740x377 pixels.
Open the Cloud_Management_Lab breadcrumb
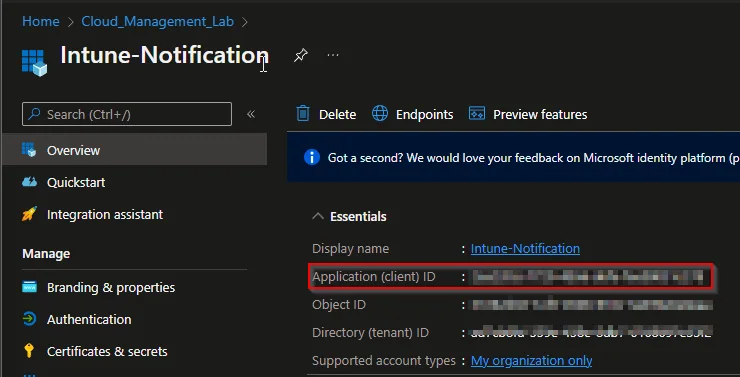158,21
